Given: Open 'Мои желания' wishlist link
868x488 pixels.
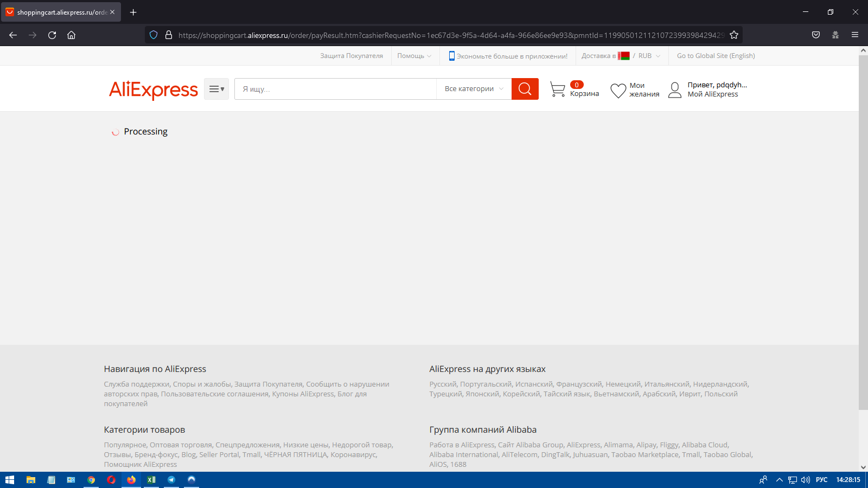Looking at the screenshot, I should click(644, 90).
